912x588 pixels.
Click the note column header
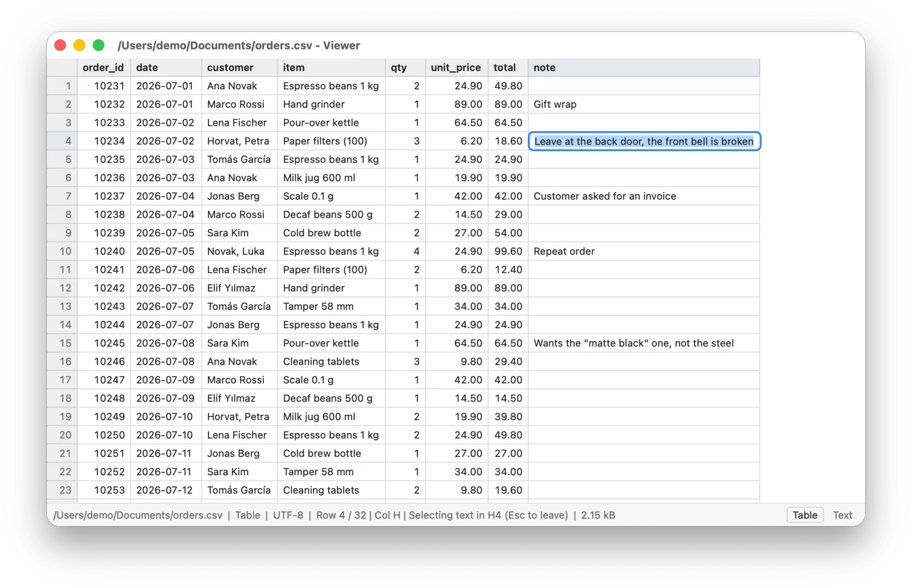[x=644, y=67]
